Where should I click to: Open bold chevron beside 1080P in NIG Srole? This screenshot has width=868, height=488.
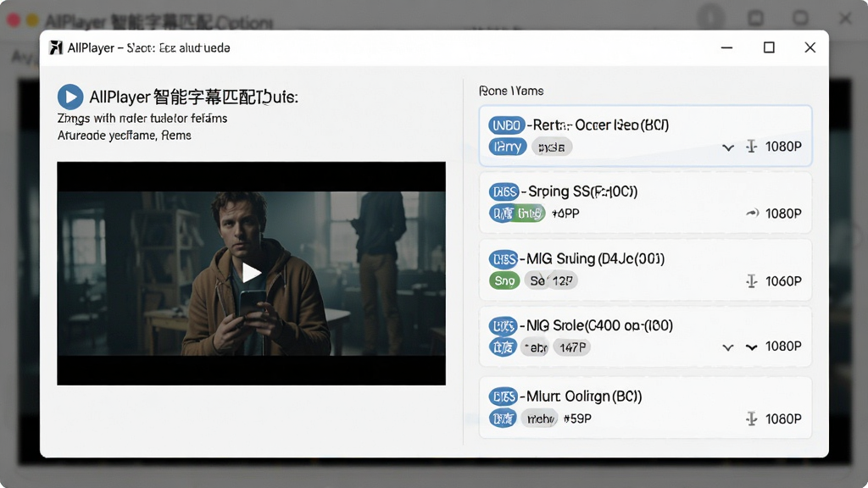pos(751,347)
